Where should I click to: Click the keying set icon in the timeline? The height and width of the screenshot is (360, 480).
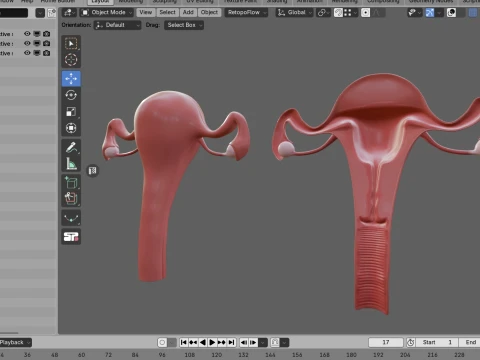pyautogui.click(x=275, y=342)
